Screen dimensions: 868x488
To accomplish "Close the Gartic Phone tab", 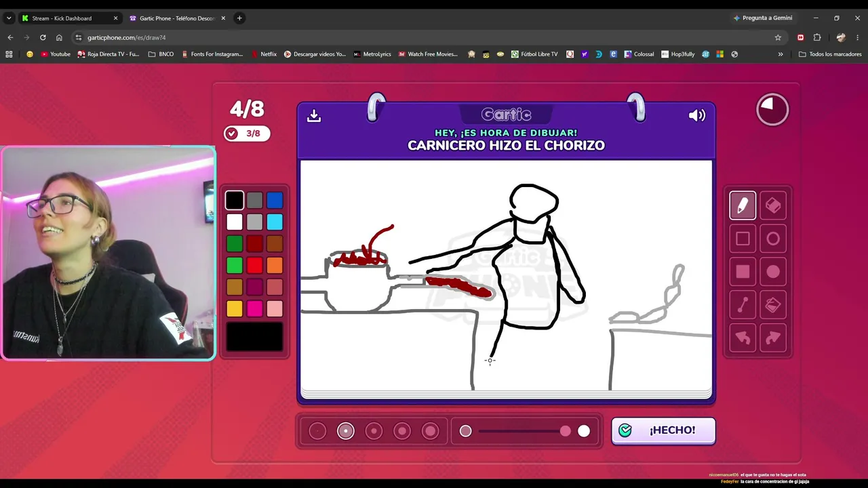I will [223, 18].
